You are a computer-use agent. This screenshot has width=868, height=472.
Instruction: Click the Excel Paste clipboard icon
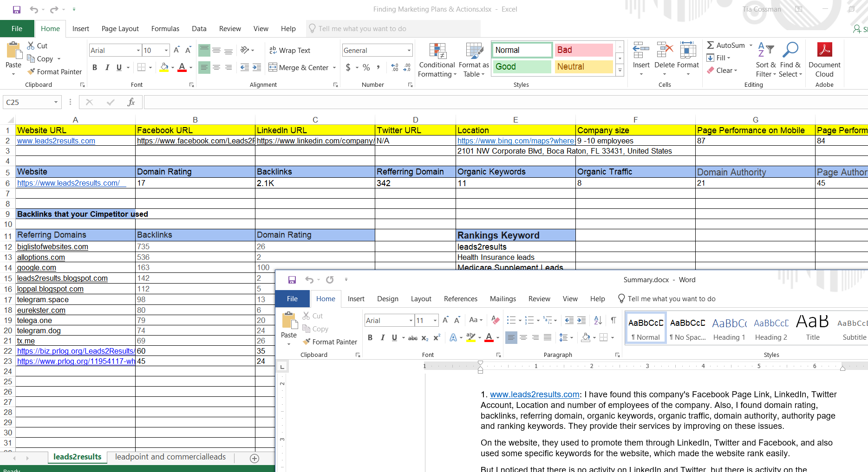click(x=13, y=50)
